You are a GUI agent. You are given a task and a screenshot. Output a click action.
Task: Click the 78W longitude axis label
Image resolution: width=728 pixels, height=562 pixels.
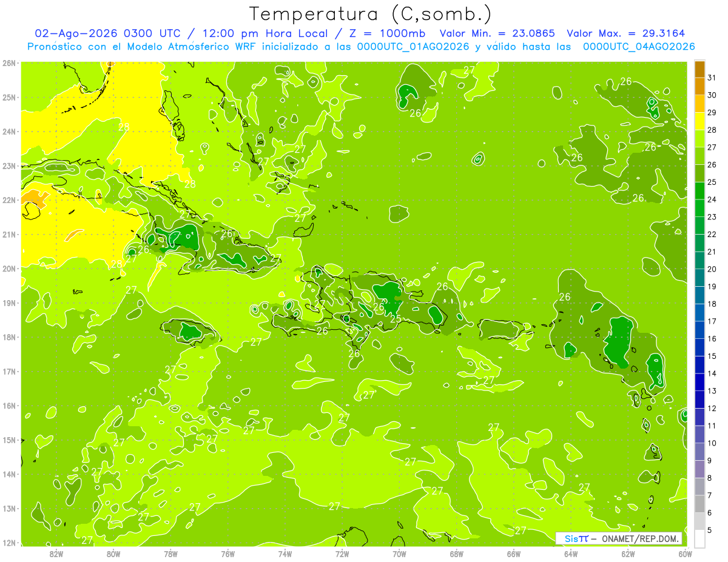pos(170,554)
